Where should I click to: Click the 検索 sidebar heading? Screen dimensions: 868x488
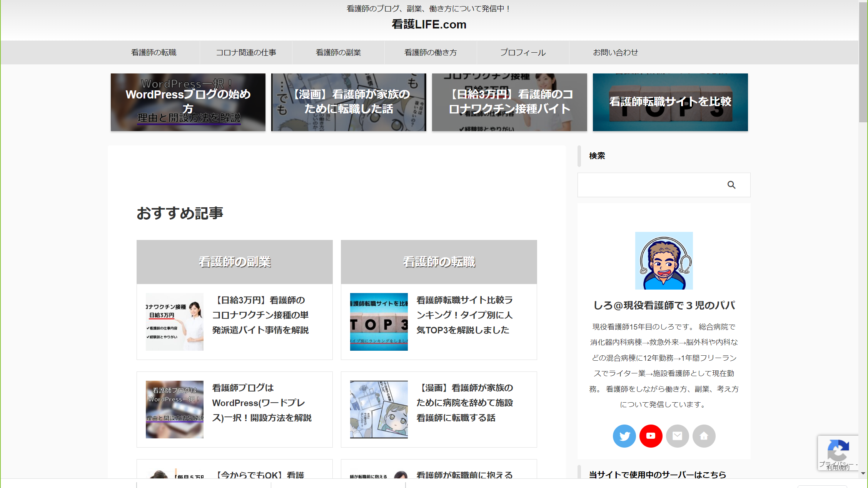coord(597,156)
